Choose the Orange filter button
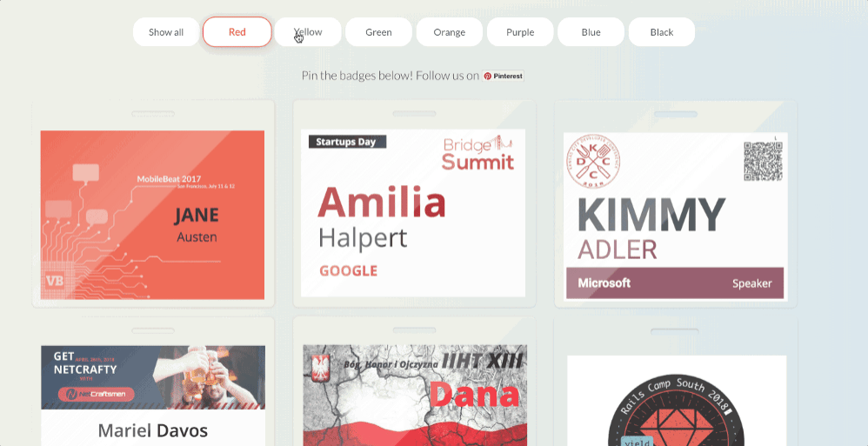Image resolution: width=868 pixels, height=446 pixels. point(450,32)
